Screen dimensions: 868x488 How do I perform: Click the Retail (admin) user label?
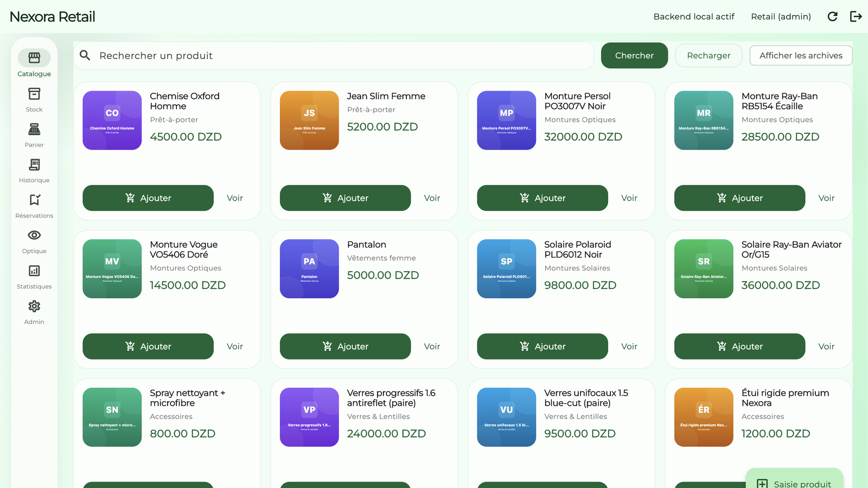[x=781, y=17]
